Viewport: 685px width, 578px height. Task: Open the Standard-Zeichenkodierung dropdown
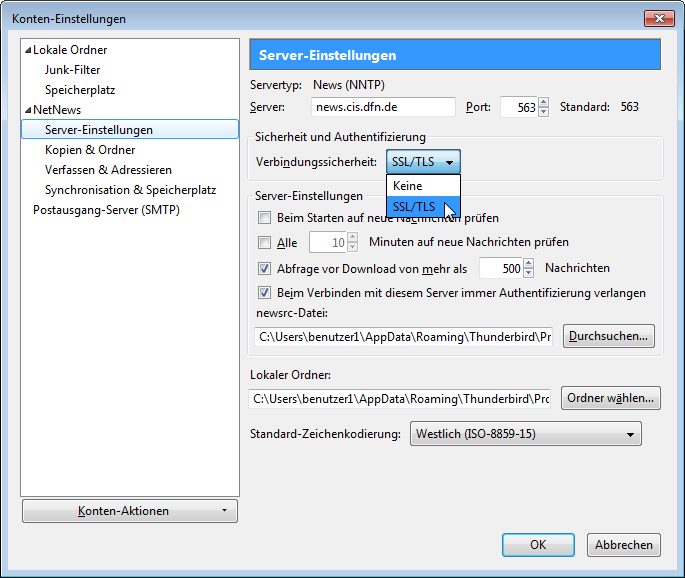click(525, 434)
